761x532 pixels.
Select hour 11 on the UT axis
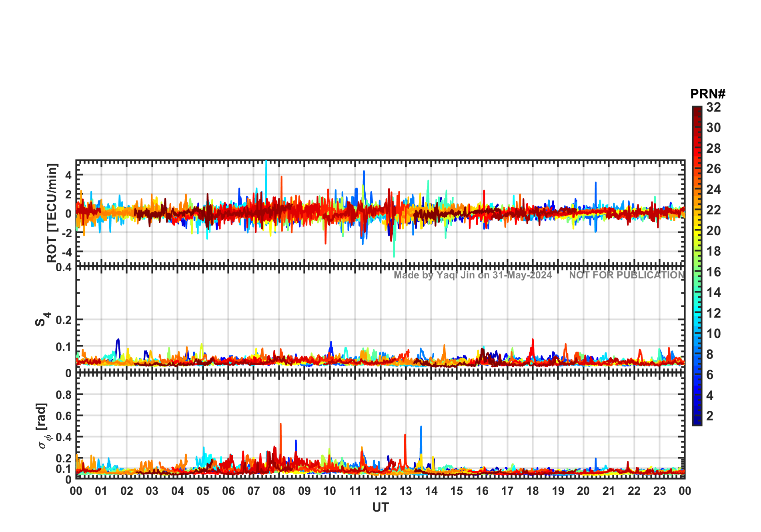tap(355, 491)
